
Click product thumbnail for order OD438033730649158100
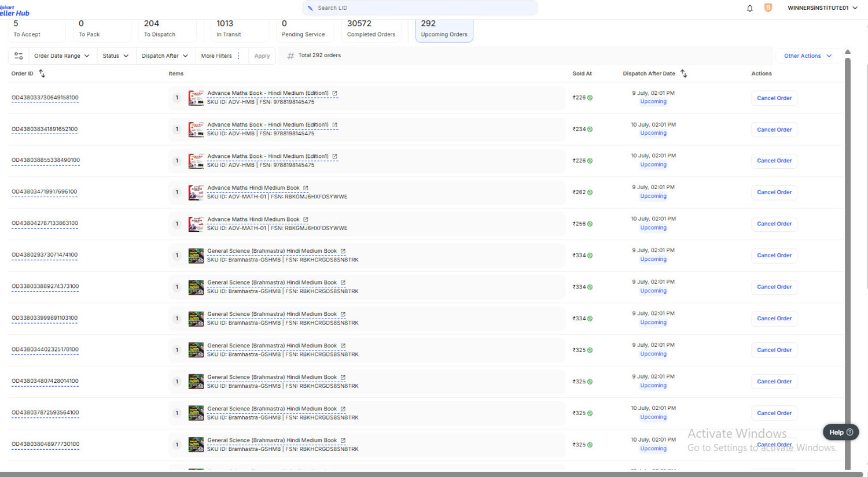point(196,98)
